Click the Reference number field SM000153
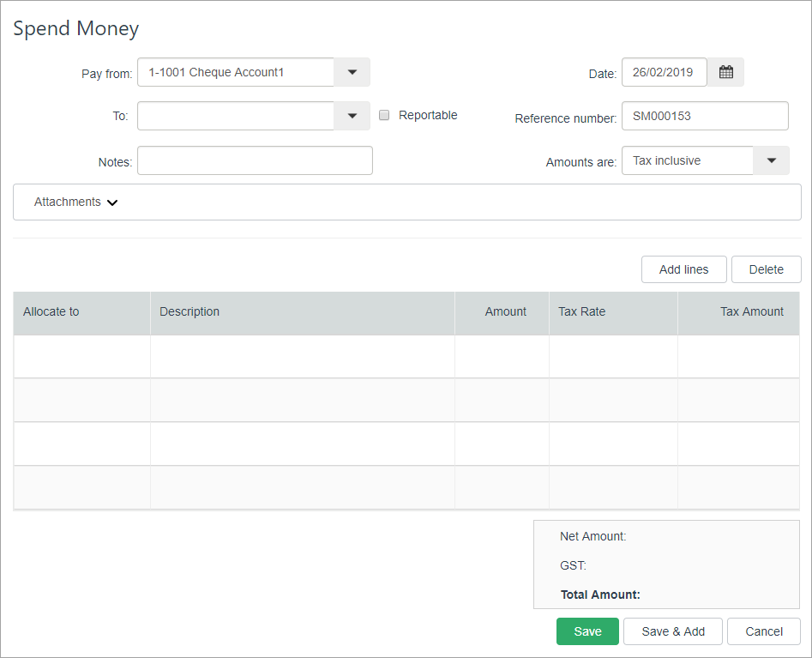This screenshot has width=812, height=658. [705, 116]
